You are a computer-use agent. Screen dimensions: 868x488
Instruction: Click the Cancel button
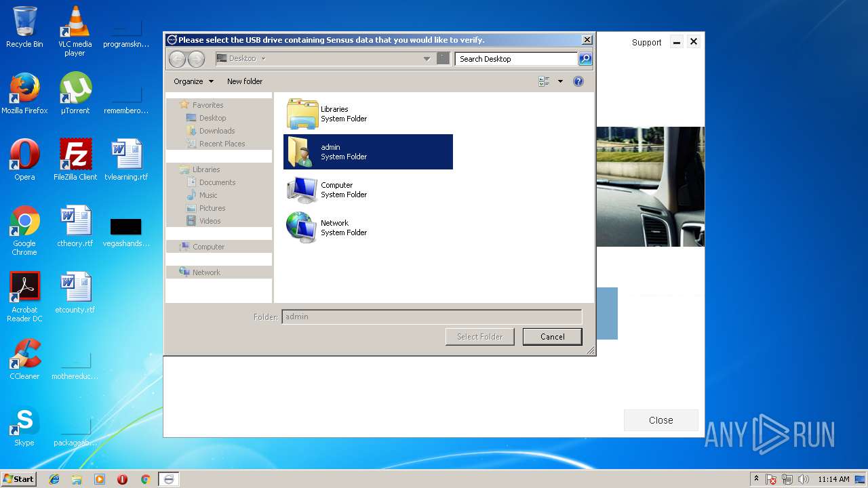tap(553, 337)
